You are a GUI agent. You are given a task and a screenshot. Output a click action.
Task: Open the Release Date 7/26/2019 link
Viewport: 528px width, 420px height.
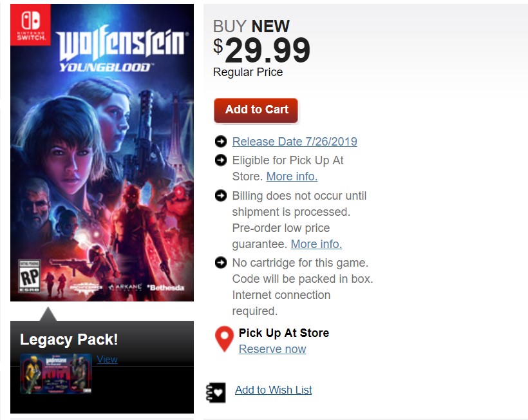pos(294,142)
